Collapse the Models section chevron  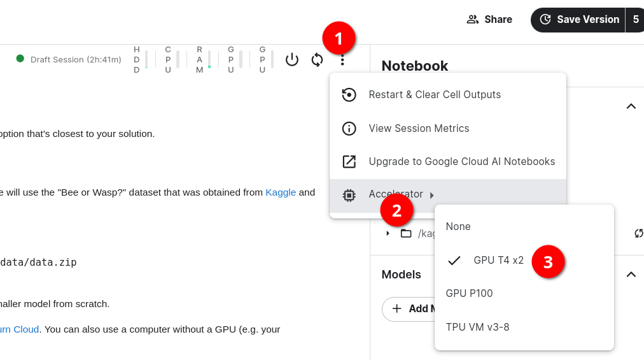[631, 275]
